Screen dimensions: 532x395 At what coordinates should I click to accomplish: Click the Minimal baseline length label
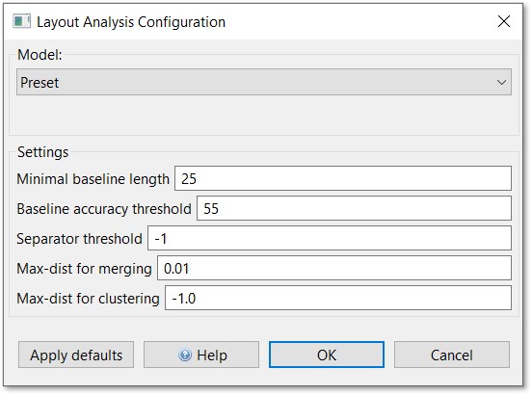pos(93,179)
